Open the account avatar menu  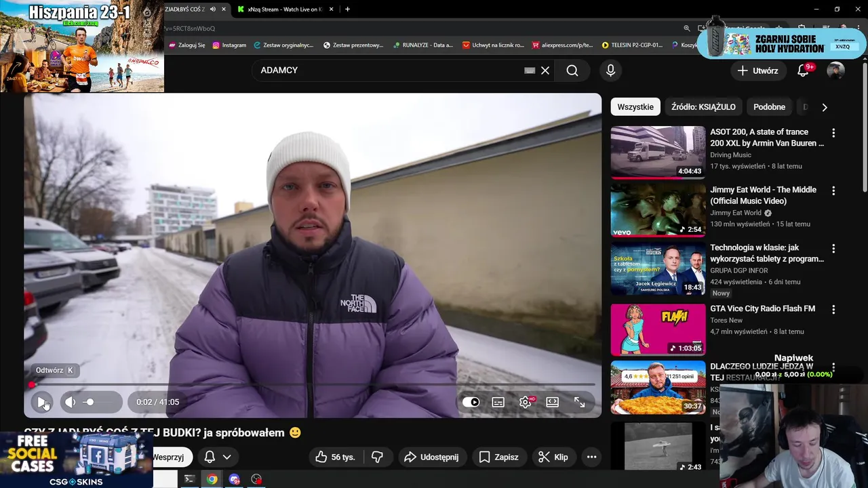pos(835,70)
